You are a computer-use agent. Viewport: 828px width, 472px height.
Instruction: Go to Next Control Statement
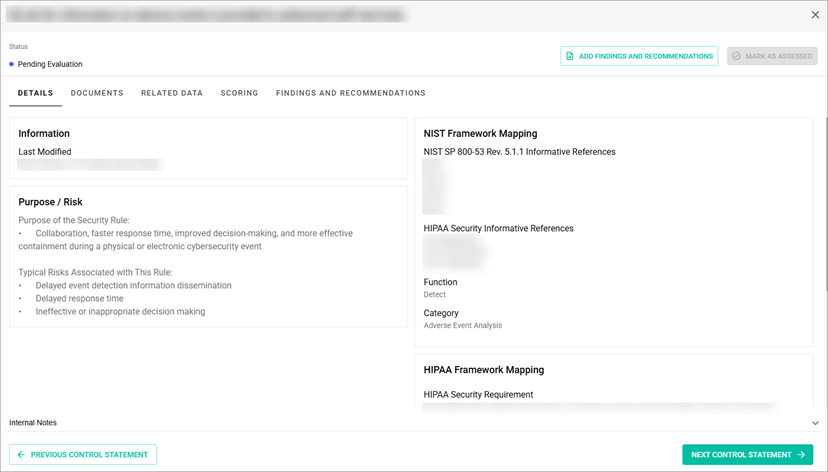point(747,455)
